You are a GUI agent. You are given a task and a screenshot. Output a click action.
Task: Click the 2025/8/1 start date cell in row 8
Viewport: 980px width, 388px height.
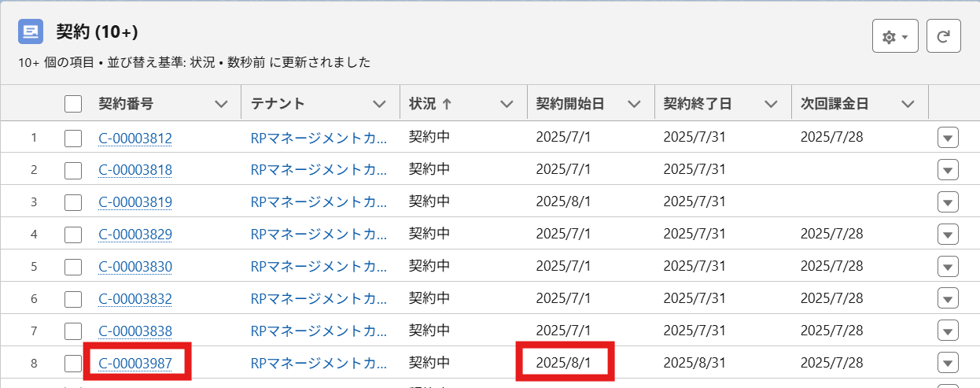click(562, 363)
